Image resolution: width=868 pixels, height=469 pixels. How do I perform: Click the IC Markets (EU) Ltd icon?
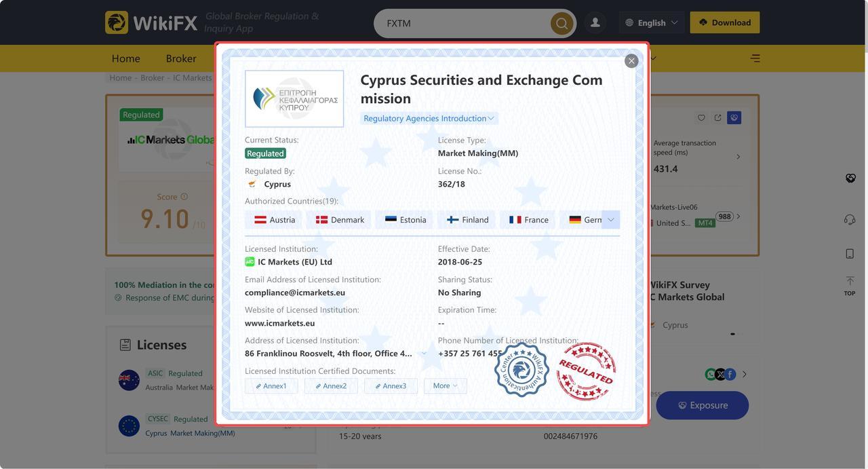(x=250, y=262)
